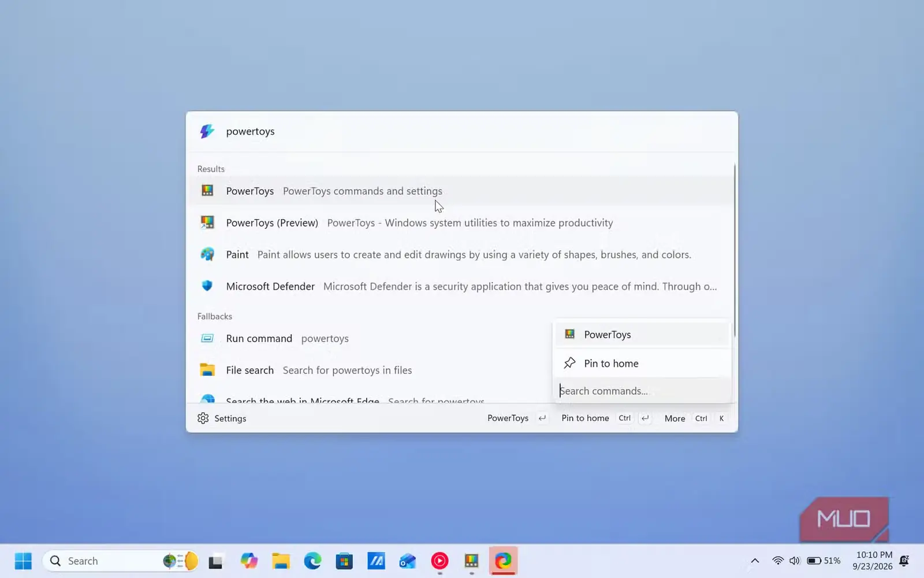Image resolution: width=924 pixels, height=578 pixels.
Task: Select the Run command fallback
Action: [x=370, y=338]
